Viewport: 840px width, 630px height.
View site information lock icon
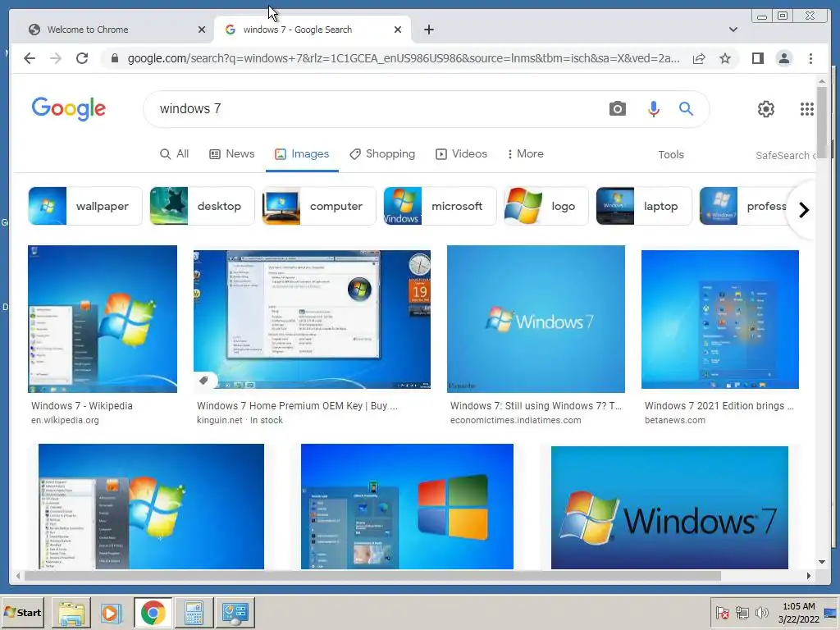pyautogui.click(x=115, y=58)
